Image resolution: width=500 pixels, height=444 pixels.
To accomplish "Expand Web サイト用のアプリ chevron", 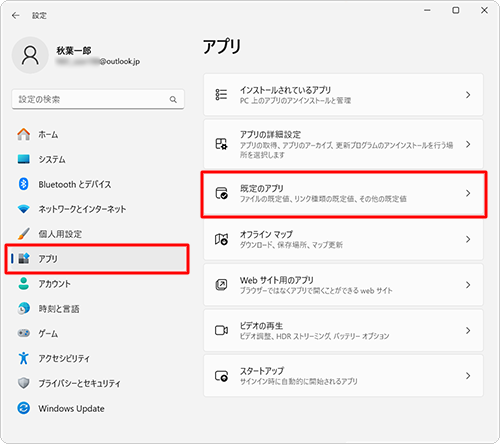I will click(468, 285).
